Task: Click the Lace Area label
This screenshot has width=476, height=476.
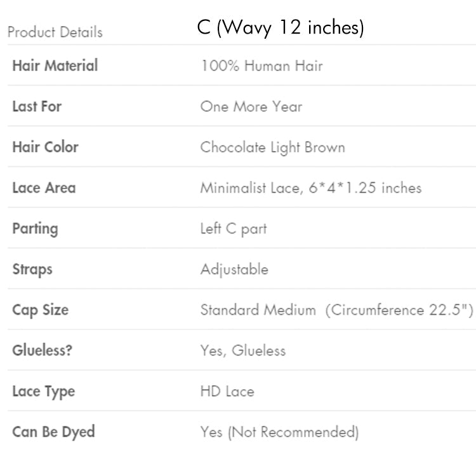Action: (x=44, y=188)
